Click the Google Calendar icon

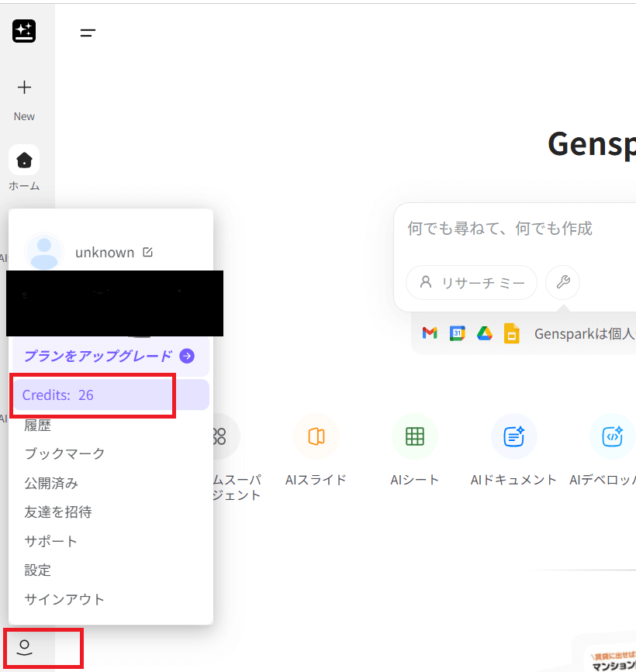click(458, 333)
